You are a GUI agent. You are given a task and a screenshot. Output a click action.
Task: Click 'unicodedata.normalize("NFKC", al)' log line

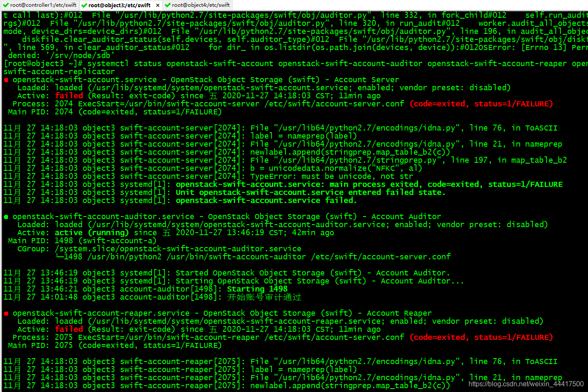point(336,168)
